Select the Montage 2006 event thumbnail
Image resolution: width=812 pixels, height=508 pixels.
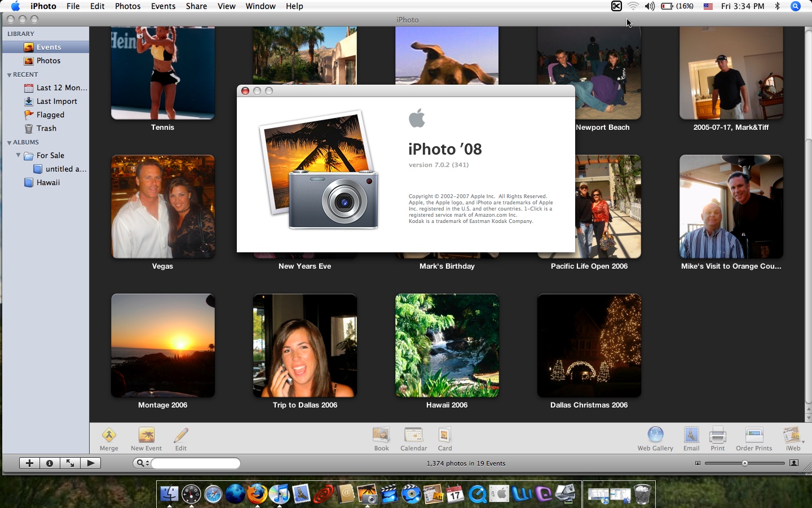(x=163, y=345)
